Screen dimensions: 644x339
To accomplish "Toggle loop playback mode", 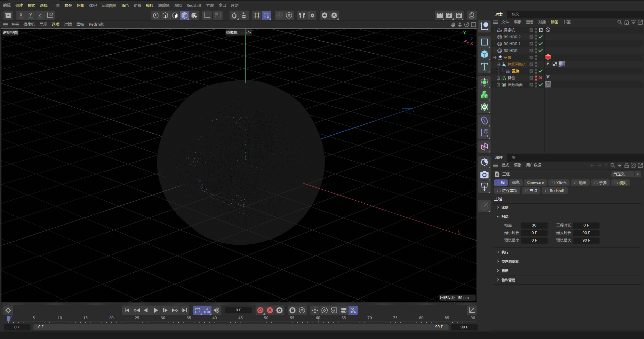I will coord(197,310).
